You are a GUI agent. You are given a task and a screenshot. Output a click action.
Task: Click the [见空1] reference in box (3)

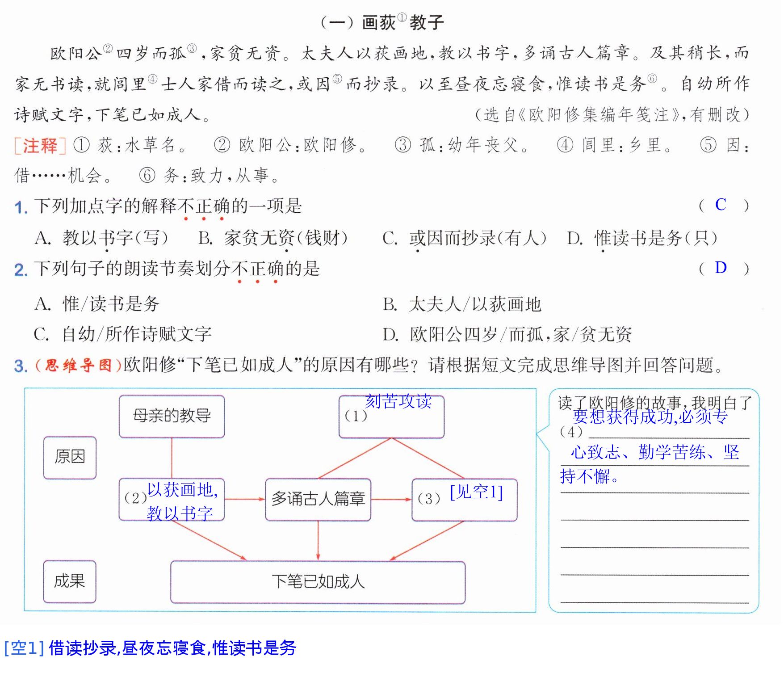[476, 492]
